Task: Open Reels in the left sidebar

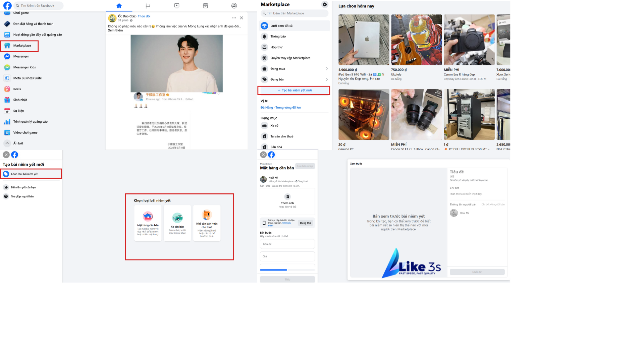Action: coord(16,89)
